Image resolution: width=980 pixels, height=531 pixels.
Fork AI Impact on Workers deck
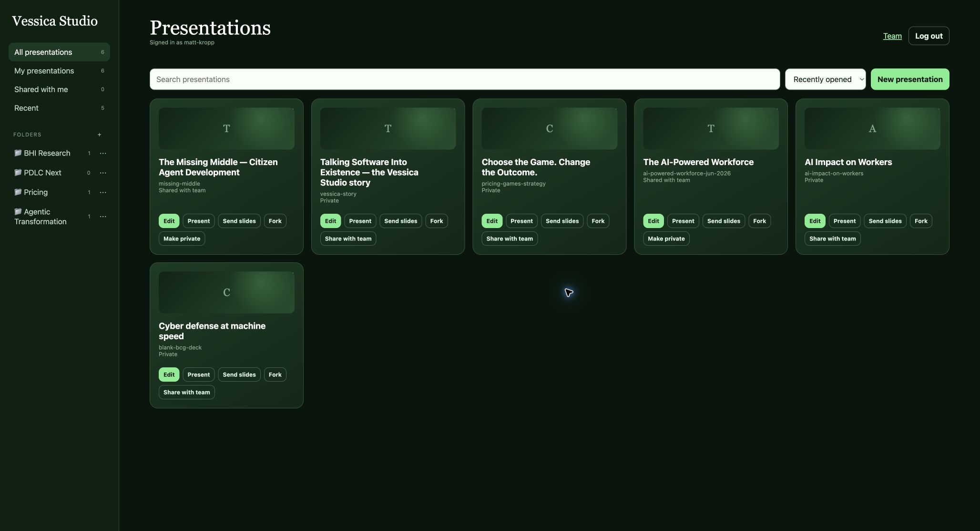921,221
